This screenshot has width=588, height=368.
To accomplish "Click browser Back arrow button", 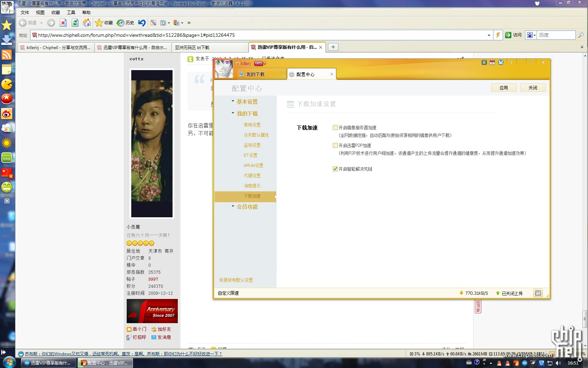I will (23, 23).
